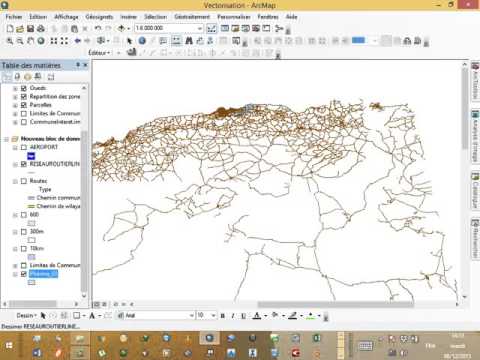Click the 10km layer symbol swatch
The image size is (480, 360).
(x=31, y=257)
